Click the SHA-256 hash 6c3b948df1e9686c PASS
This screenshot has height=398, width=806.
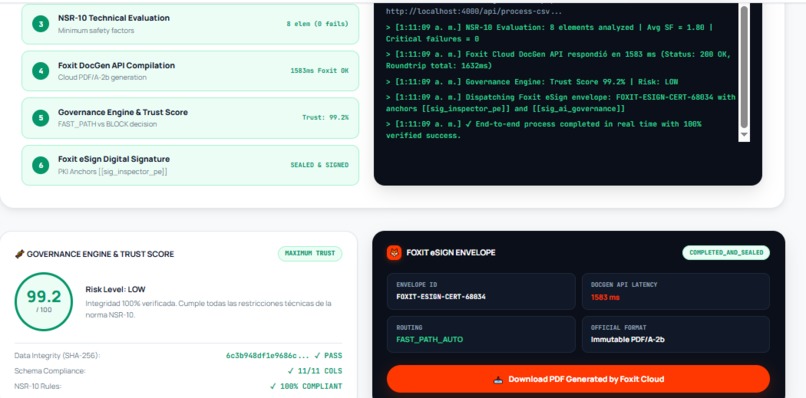[x=284, y=356]
